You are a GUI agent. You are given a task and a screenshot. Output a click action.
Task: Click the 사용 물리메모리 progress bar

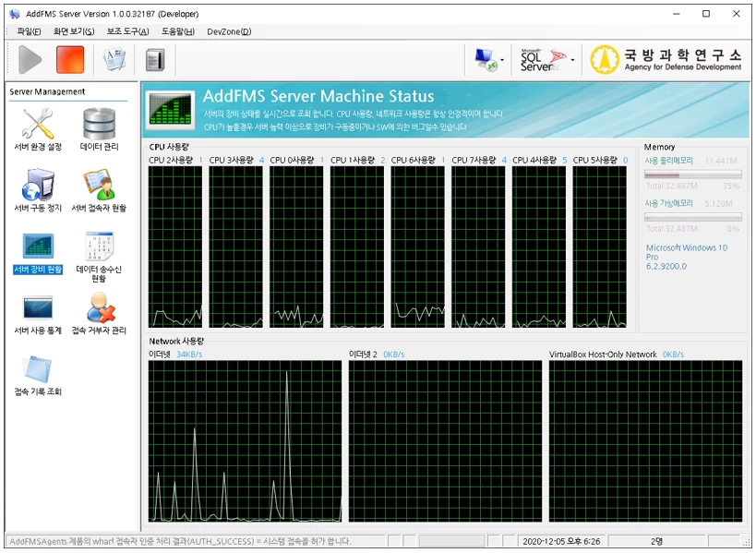pos(693,174)
